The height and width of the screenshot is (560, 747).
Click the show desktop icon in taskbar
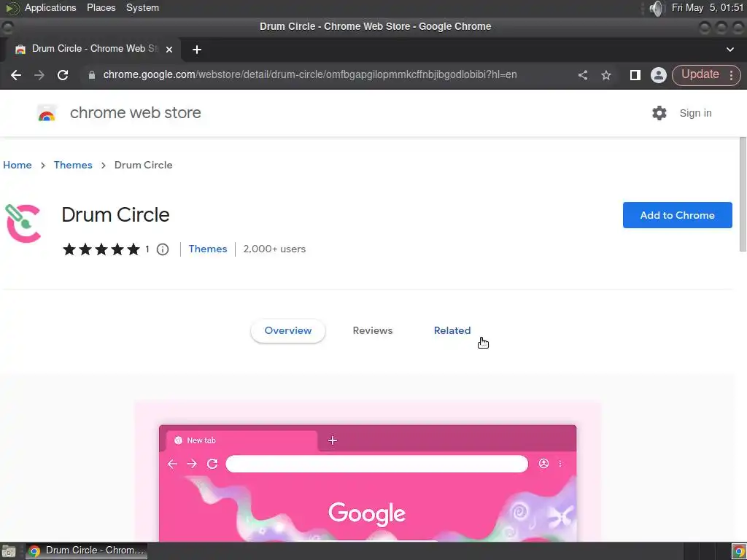[x=9, y=551]
